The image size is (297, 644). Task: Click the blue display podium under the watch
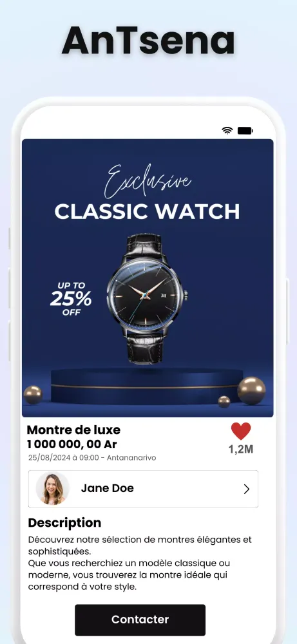click(x=147, y=386)
